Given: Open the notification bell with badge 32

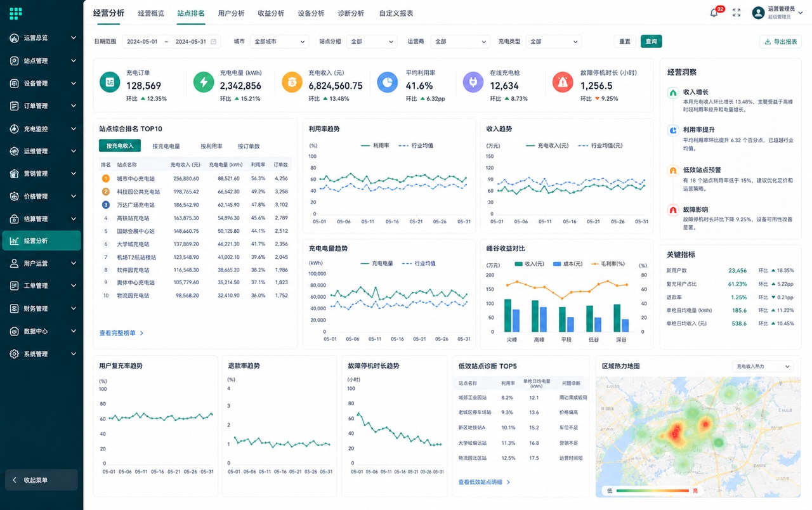Looking at the screenshot, I should 714,13.
